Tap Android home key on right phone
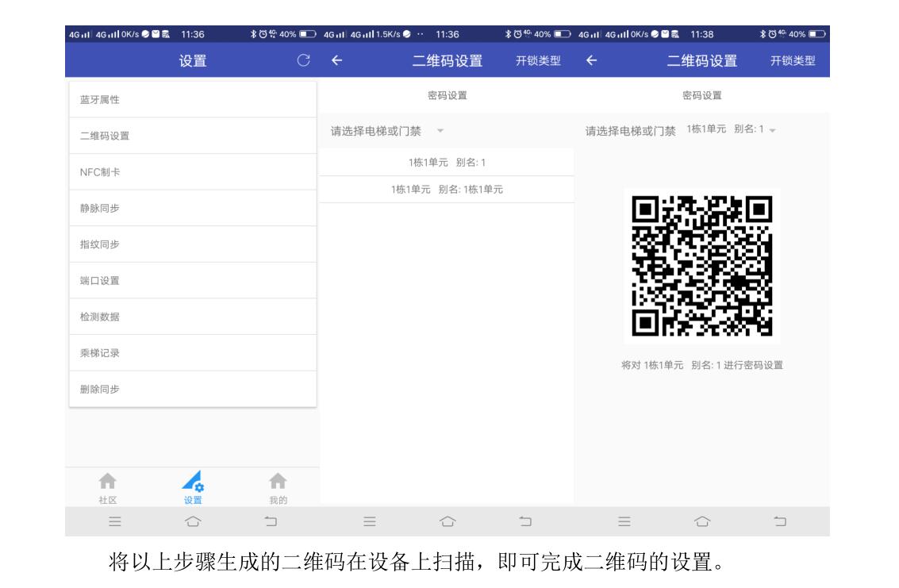The height and width of the screenshot is (588, 899). [702, 521]
